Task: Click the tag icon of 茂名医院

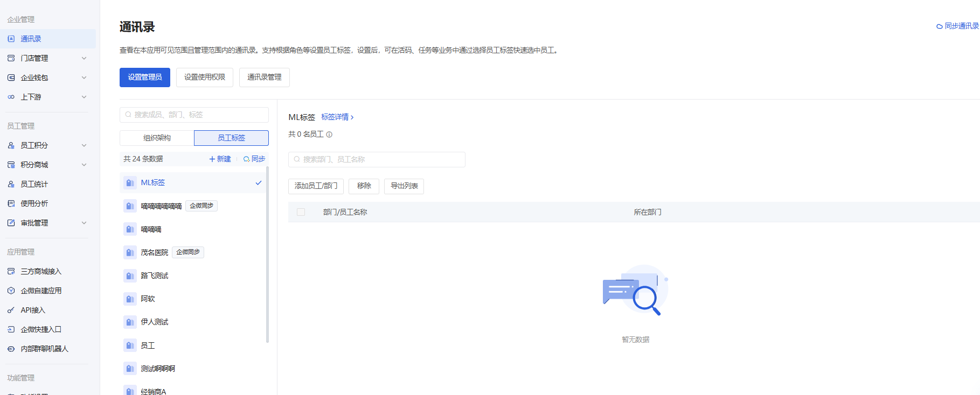Action: (130, 252)
